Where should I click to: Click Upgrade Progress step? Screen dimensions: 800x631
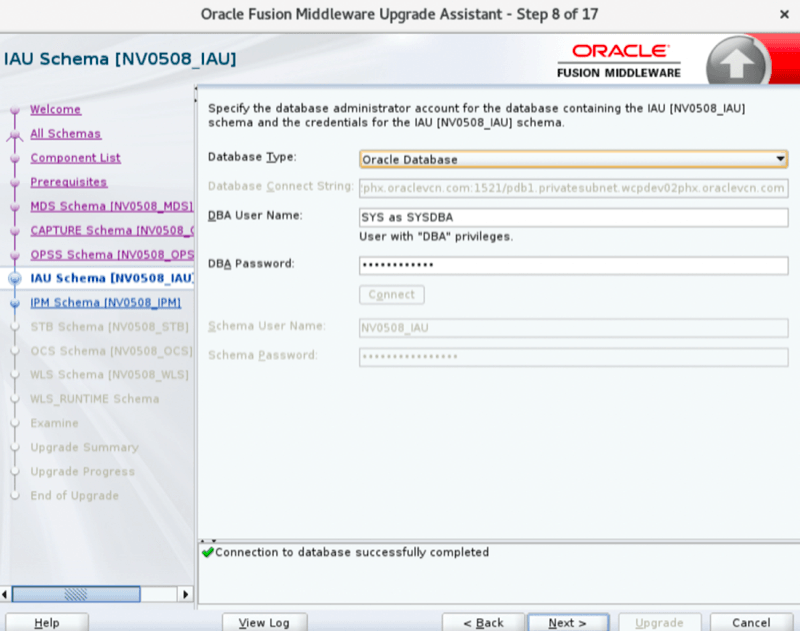[82, 471]
